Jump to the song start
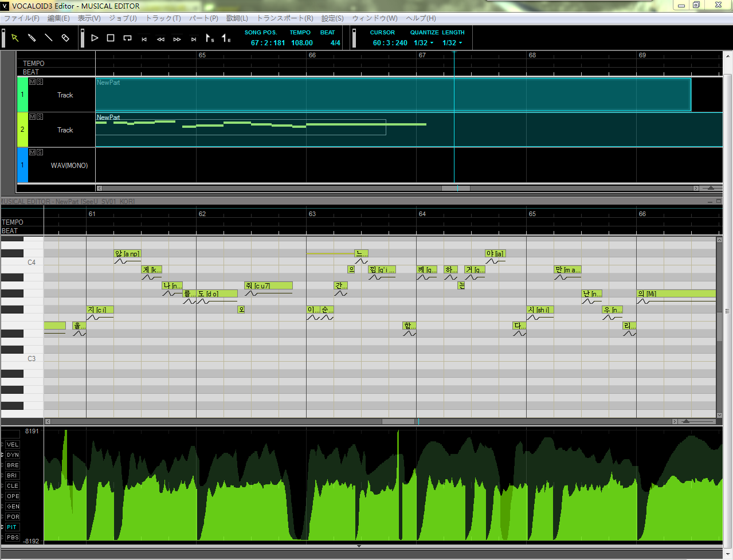Viewport: 733px width, 560px height. pos(144,39)
